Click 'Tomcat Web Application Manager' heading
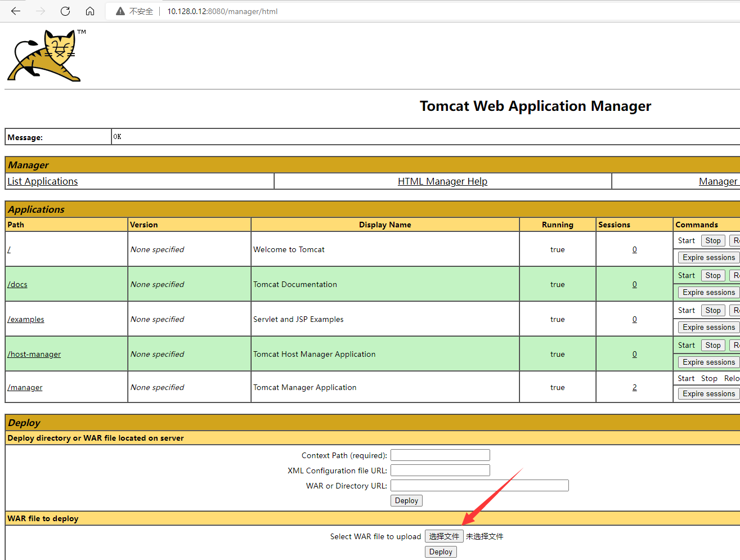 (535, 106)
